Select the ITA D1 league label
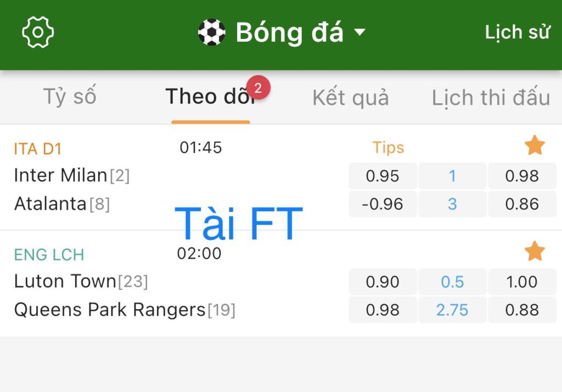 38,149
